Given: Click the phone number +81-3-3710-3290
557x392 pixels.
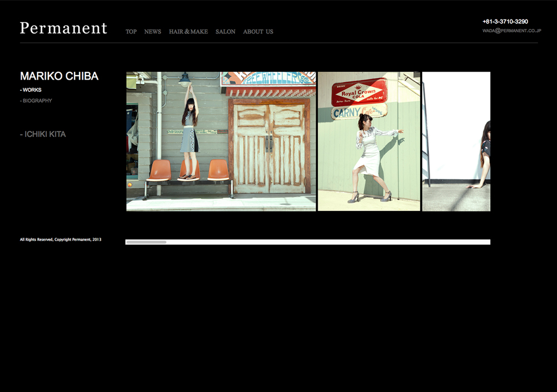Looking at the screenshot, I should tap(505, 22).
